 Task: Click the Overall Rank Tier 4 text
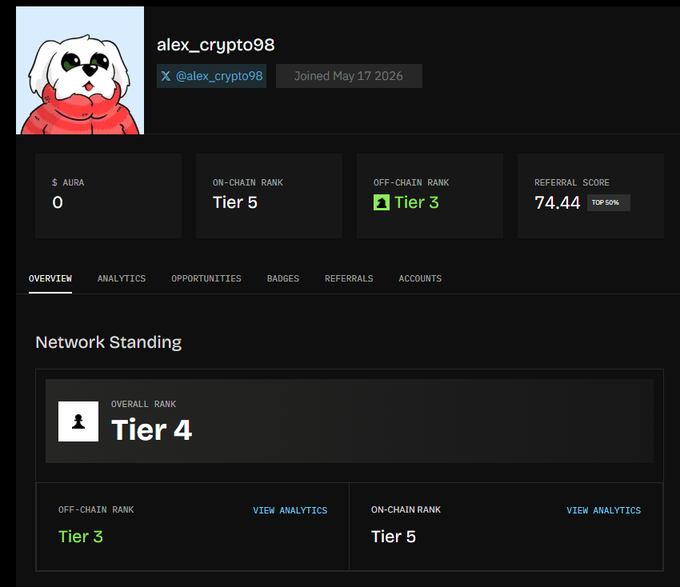click(151, 430)
